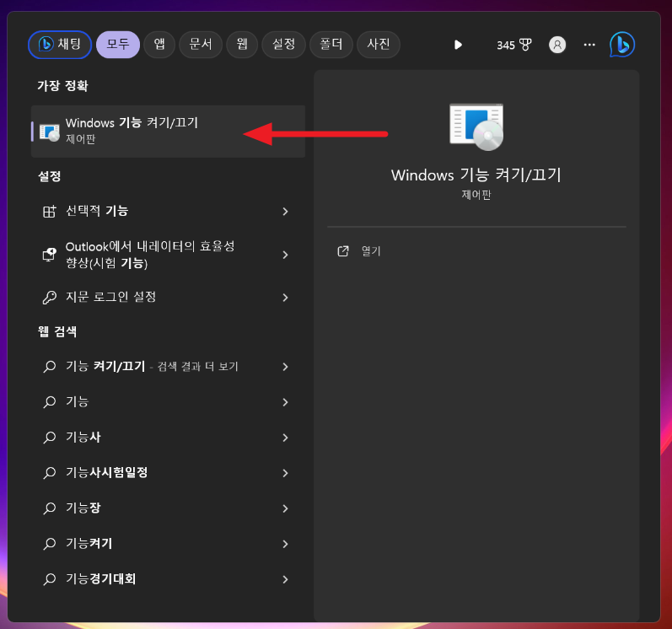Expand the 기능사 suggestion chevron
672x629 pixels.
(x=286, y=438)
